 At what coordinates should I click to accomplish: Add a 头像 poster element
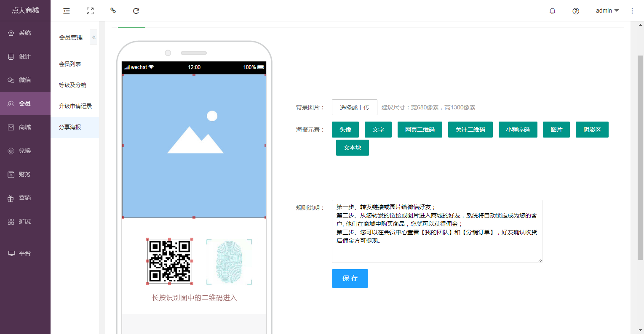pos(345,130)
